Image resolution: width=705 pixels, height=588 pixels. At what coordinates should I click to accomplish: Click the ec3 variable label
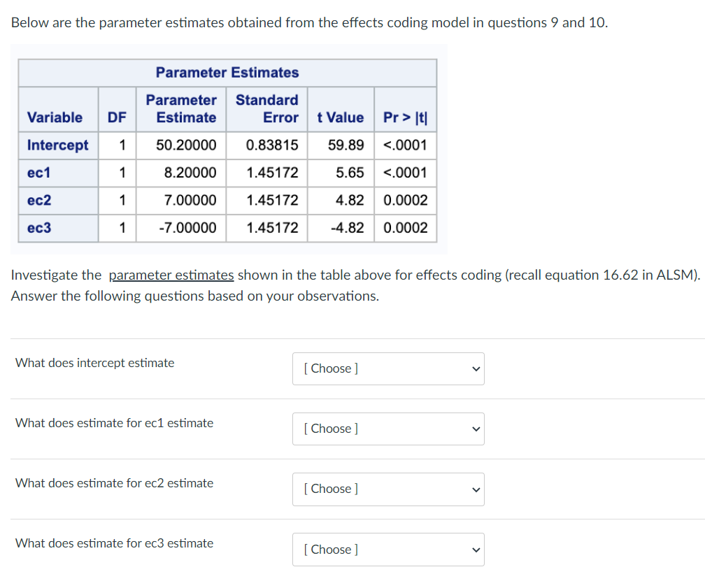coord(36,228)
